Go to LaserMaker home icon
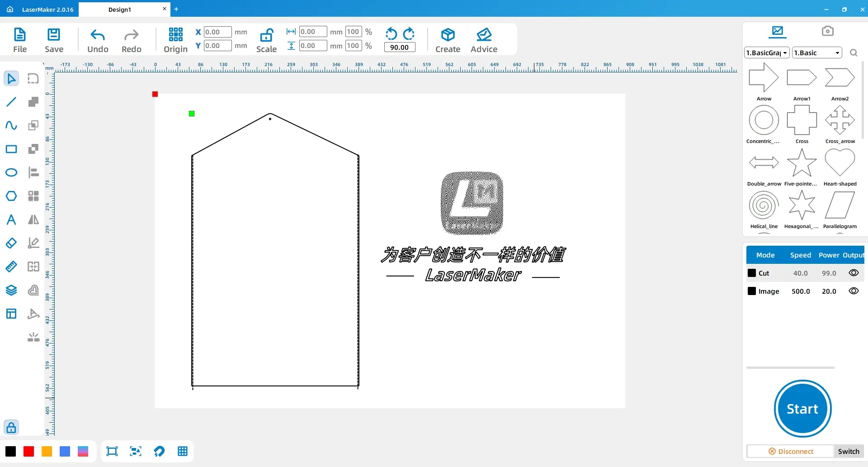Viewport: 868px width, 467px height. 10,9
